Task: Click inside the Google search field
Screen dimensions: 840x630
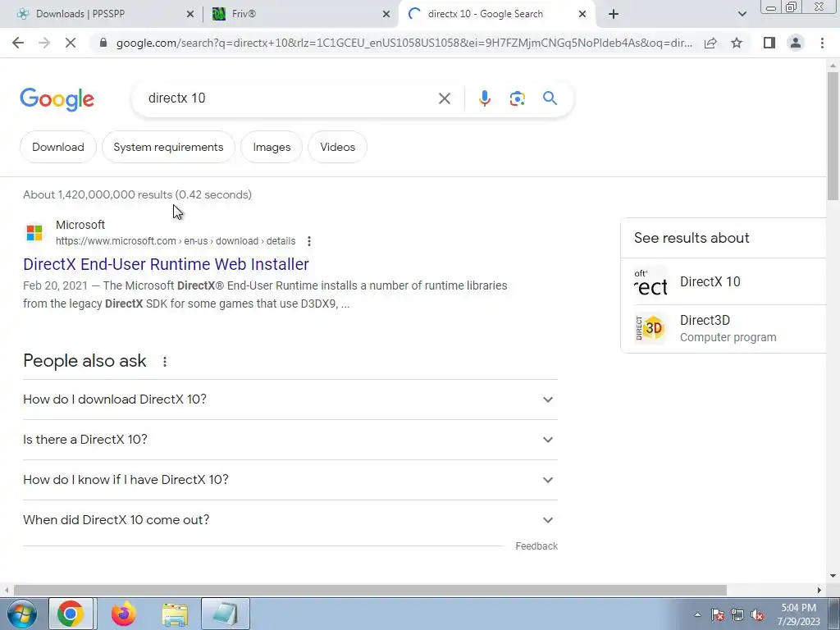Action: (290, 98)
